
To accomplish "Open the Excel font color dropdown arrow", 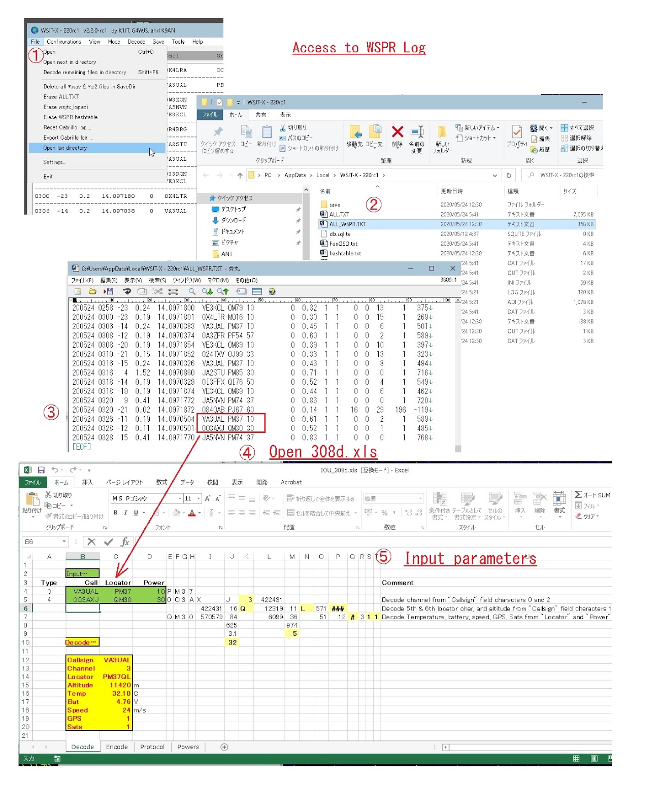I will point(200,513).
